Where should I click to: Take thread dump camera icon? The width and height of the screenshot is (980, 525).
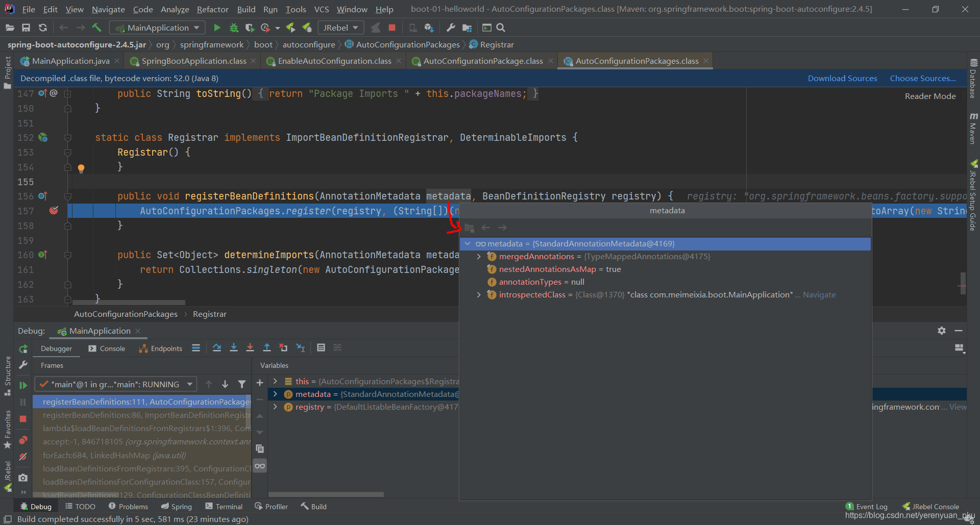23,478
